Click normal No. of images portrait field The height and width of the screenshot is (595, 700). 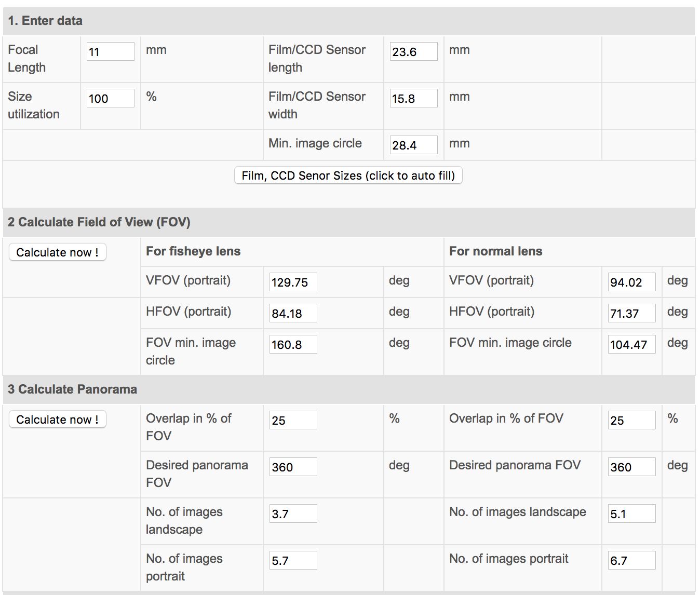(x=632, y=560)
